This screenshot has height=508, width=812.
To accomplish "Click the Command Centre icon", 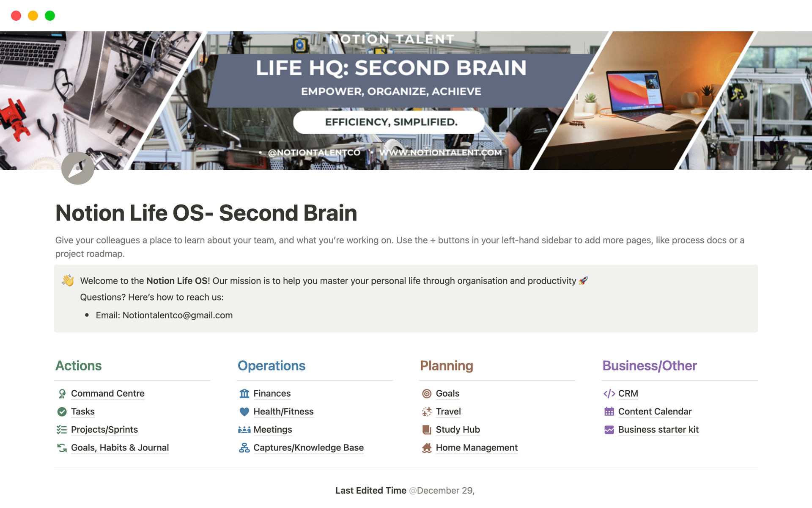I will coord(62,394).
